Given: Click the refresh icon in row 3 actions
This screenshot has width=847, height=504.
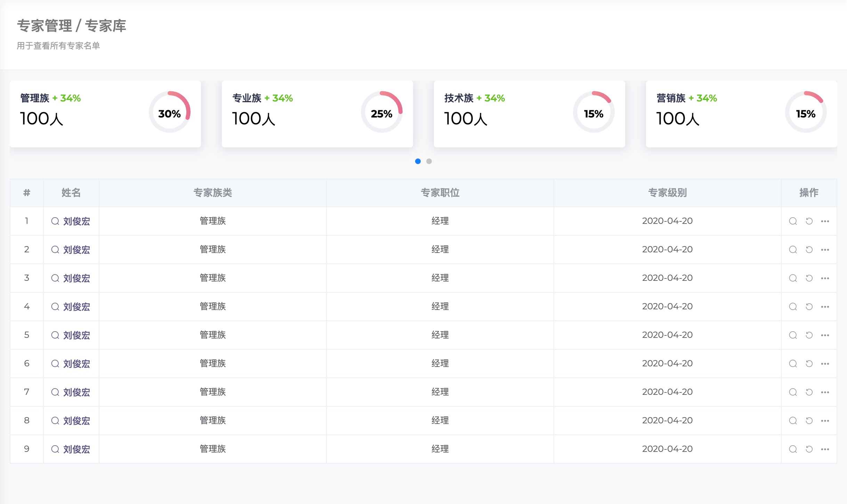Looking at the screenshot, I should pyautogui.click(x=809, y=278).
